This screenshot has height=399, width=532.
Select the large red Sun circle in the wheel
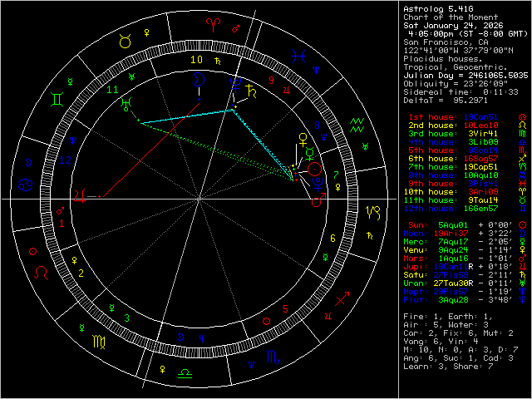(314, 169)
